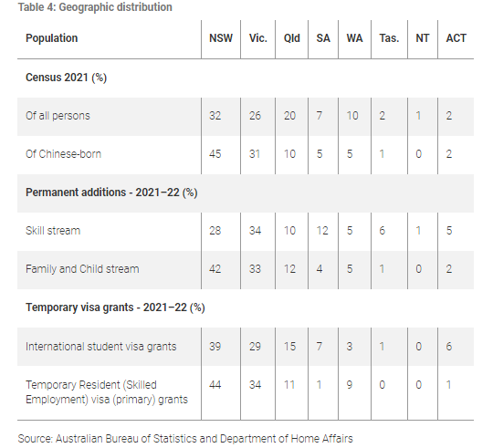
Task: Select the Census 2021 (%) section heading
Action: click(66, 78)
